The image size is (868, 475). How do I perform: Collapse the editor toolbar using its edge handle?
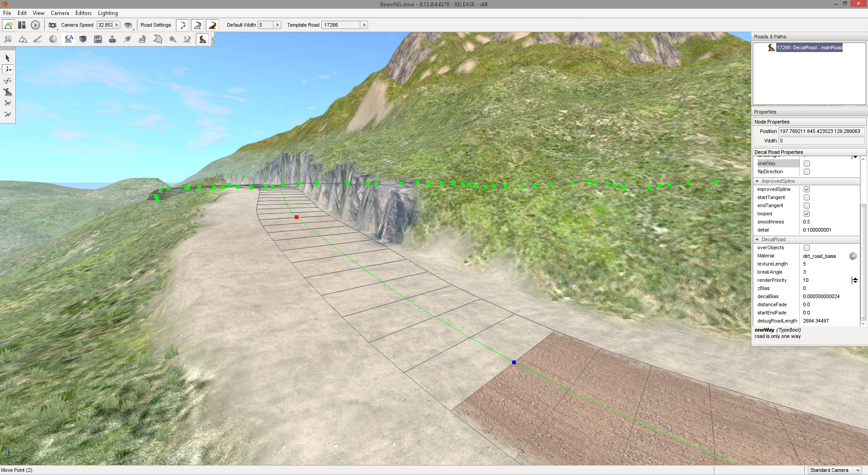tap(213, 39)
